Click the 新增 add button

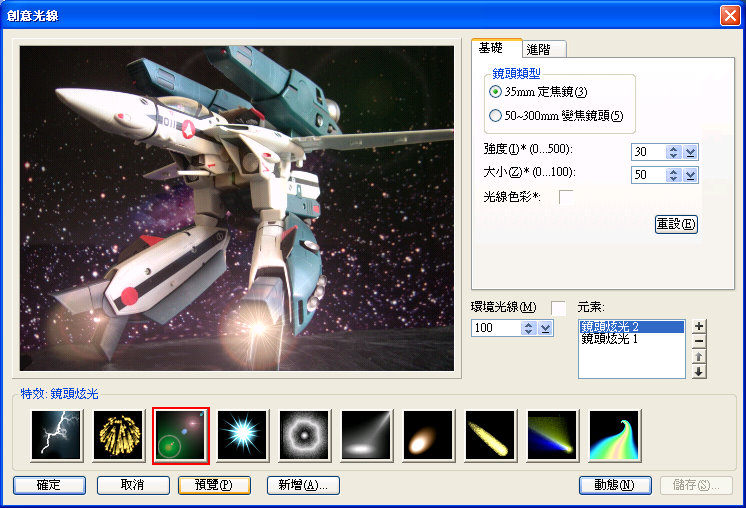304,485
